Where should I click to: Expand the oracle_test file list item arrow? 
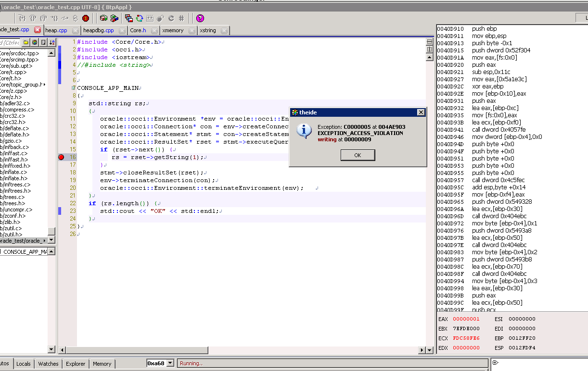pos(45,241)
